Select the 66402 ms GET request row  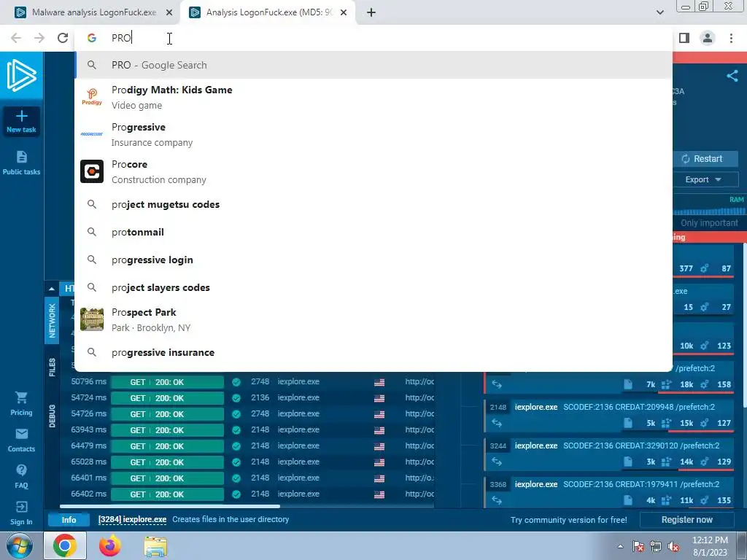tap(247, 494)
